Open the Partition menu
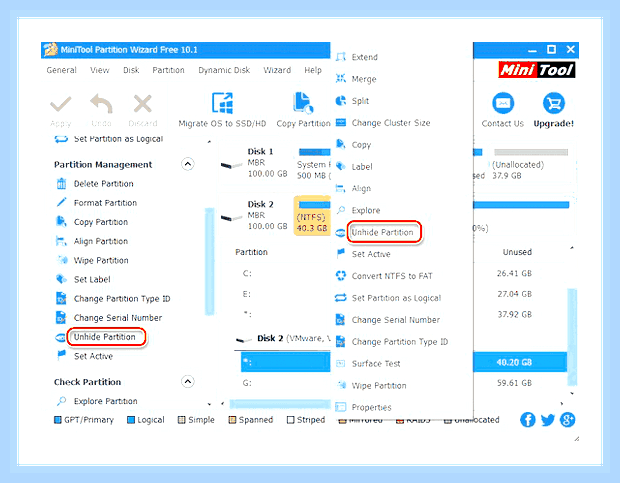This screenshot has width=620, height=483. click(x=168, y=70)
